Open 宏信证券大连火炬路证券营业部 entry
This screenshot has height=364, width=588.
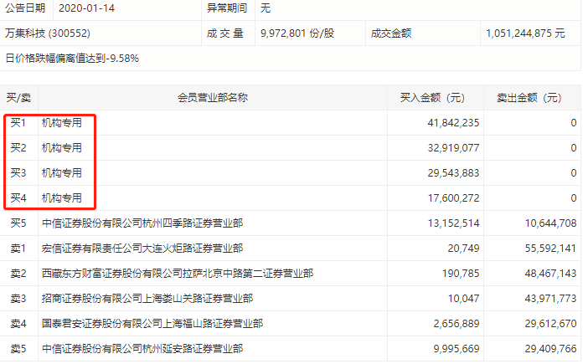(142, 249)
